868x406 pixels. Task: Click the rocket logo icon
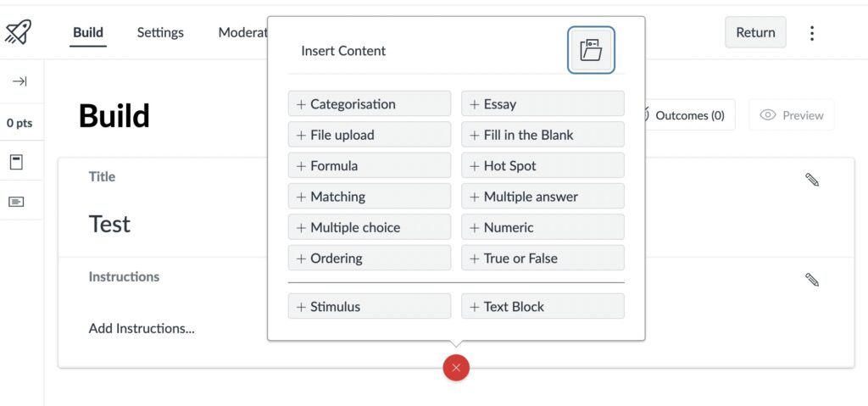coord(19,33)
